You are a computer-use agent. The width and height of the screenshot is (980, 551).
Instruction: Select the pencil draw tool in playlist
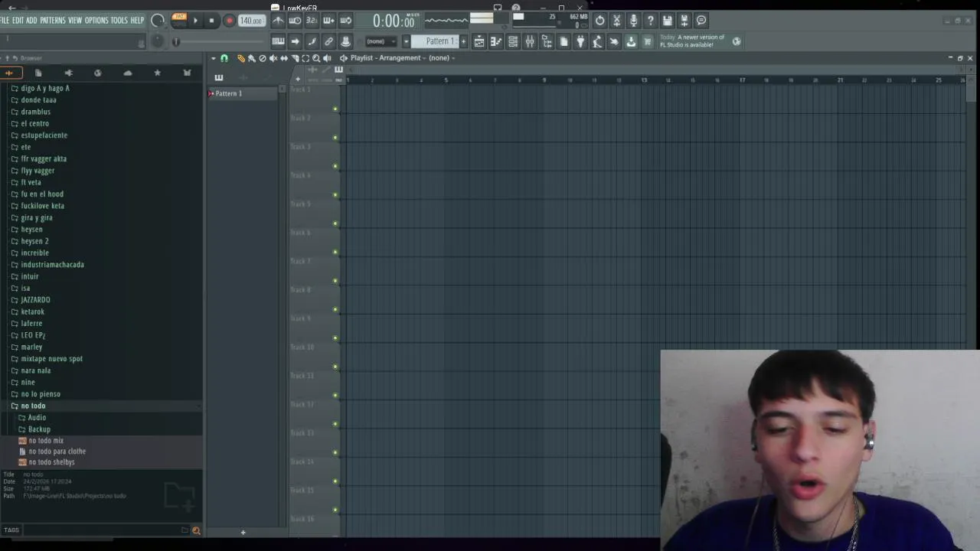[x=240, y=58]
